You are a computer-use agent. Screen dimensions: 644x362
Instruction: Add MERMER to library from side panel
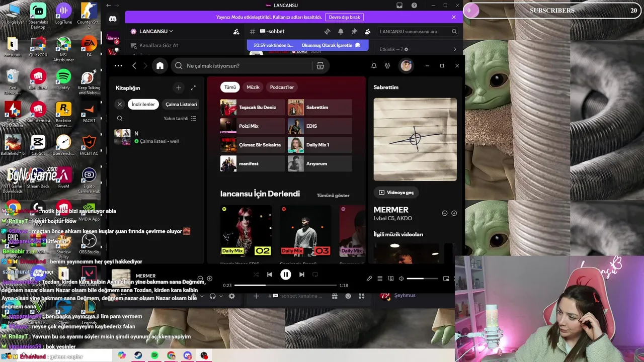point(454,213)
